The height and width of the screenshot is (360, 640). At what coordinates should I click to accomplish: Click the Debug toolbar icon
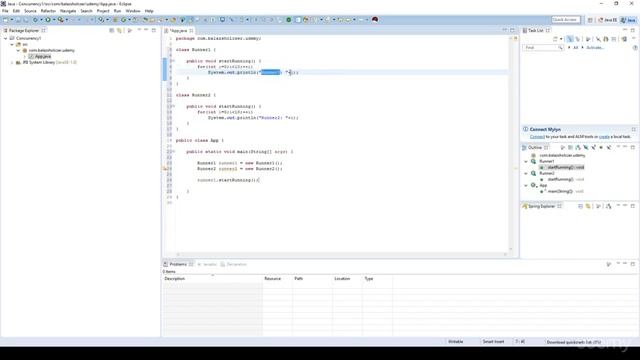coord(36,20)
